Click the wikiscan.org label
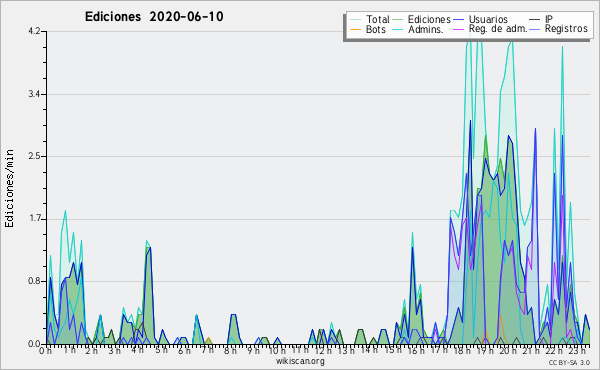This screenshot has height=370, width=600. (x=300, y=360)
